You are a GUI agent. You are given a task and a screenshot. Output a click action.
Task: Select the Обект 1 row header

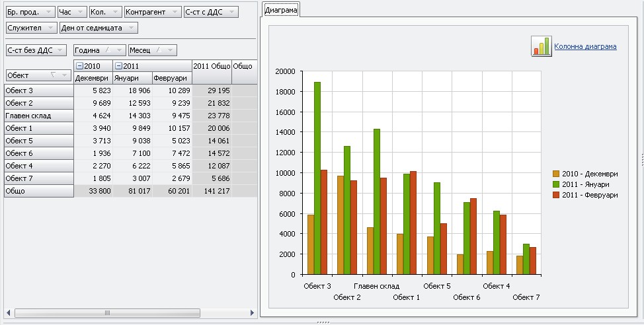coord(39,128)
